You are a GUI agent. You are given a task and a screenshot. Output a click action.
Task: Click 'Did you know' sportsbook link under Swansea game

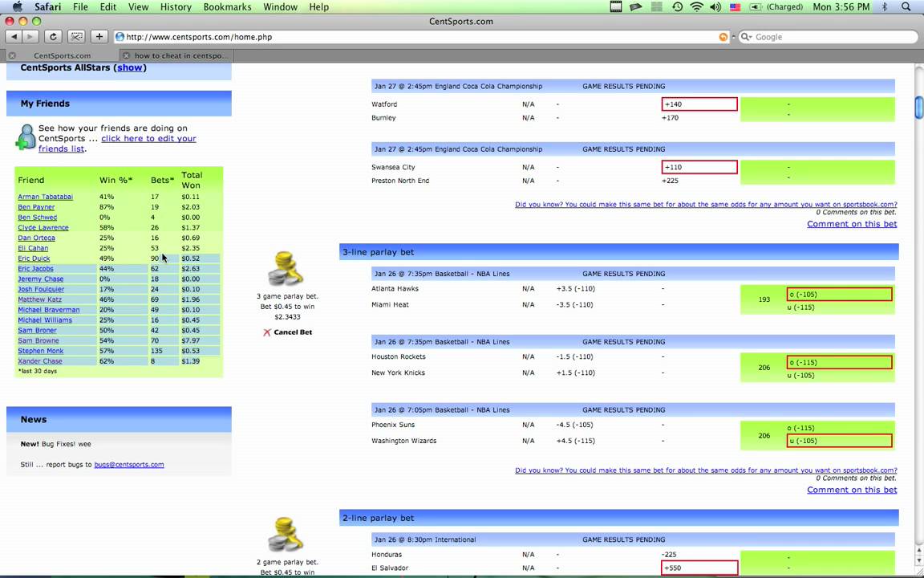coord(706,205)
